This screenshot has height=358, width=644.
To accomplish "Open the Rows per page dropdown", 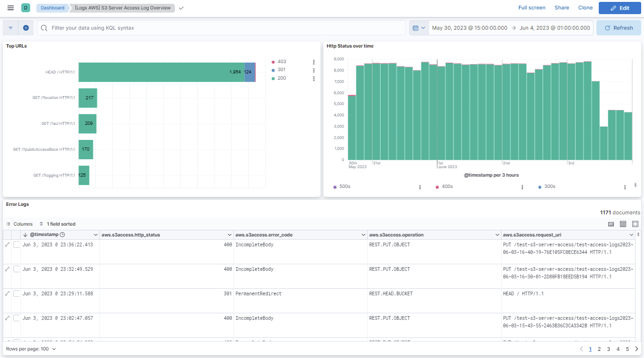I will click(x=31, y=349).
